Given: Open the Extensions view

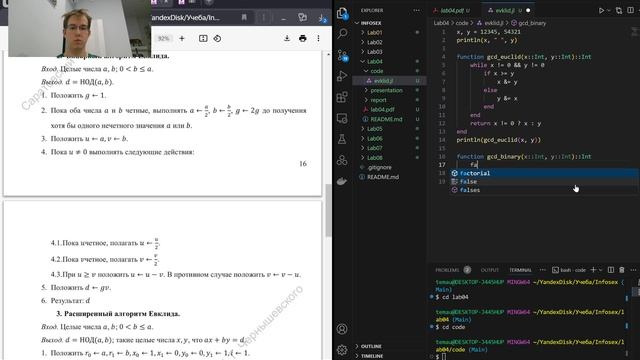Looking at the screenshot, I should coord(342,97).
